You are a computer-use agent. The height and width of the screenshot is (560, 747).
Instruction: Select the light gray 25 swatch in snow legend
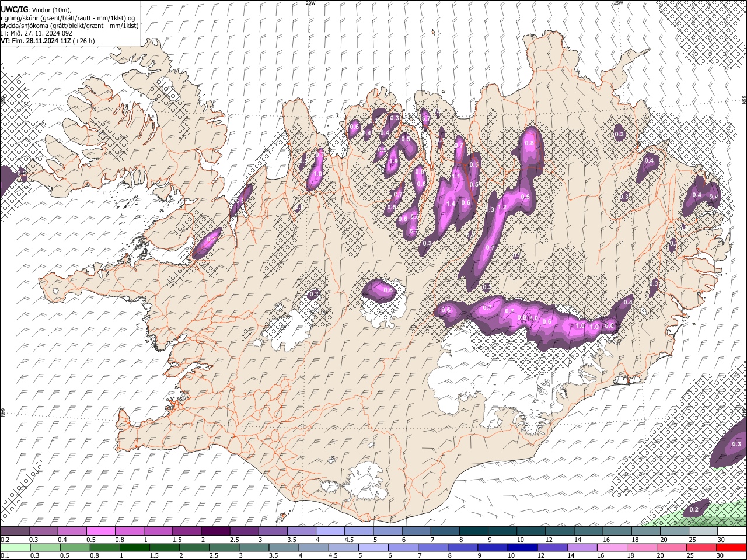click(703, 531)
